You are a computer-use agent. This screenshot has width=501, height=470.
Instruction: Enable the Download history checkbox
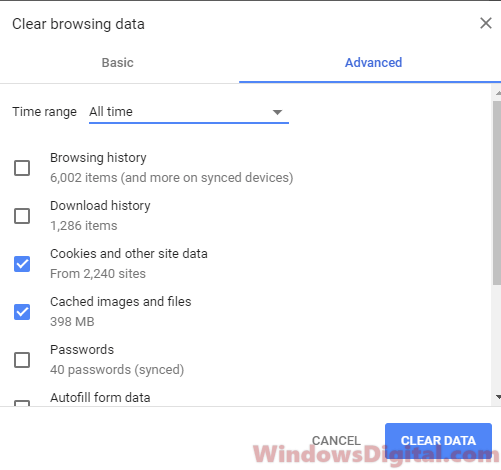(x=22, y=216)
